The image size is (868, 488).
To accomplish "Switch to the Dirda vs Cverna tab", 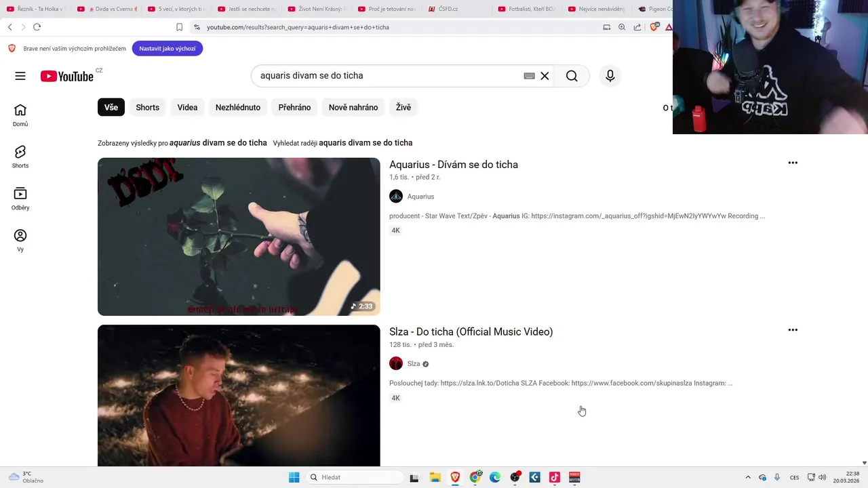I will click(106, 9).
